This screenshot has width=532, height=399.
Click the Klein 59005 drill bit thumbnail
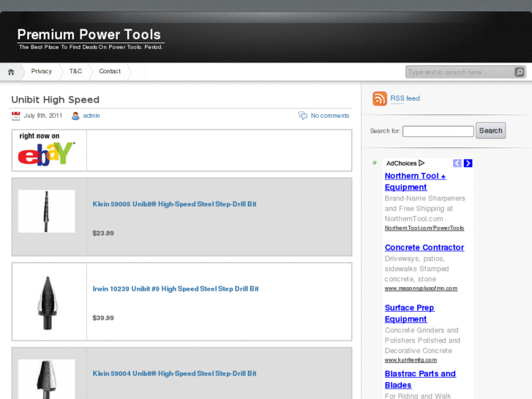click(47, 212)
